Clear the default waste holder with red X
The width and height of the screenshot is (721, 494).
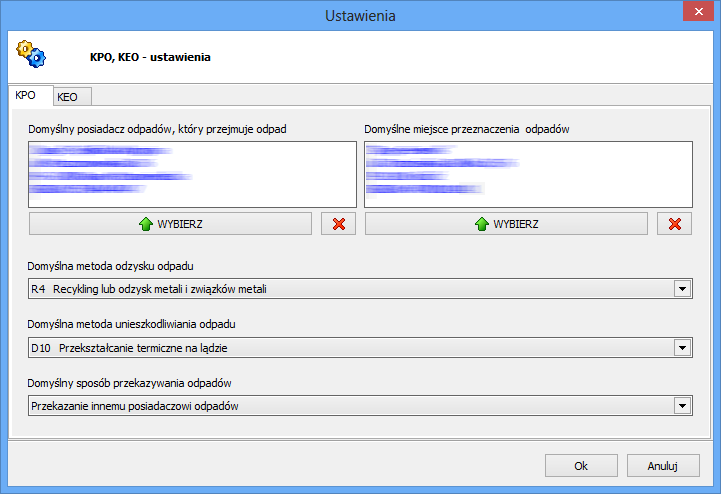tap(338, 224)
